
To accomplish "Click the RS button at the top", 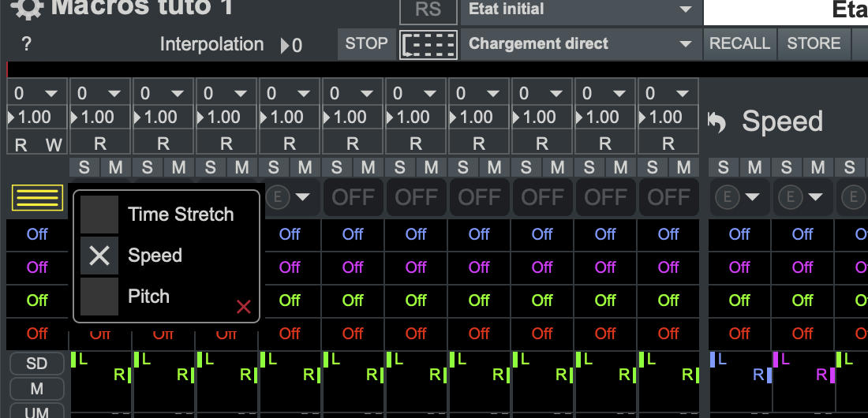I will [428, 9].
